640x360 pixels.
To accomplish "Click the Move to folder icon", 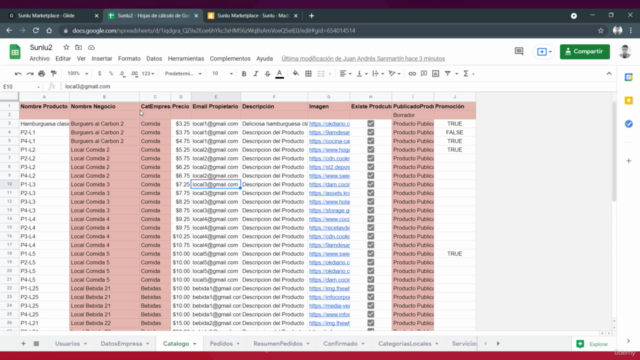I will [78, 47].
